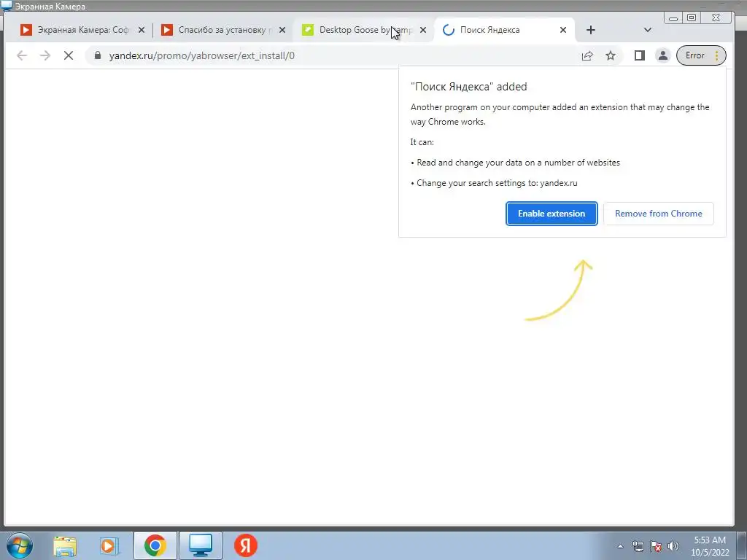View site information via the padlock icon
Image resolution: width=747 pixels, height=560 pixels.
pos(98,55)
